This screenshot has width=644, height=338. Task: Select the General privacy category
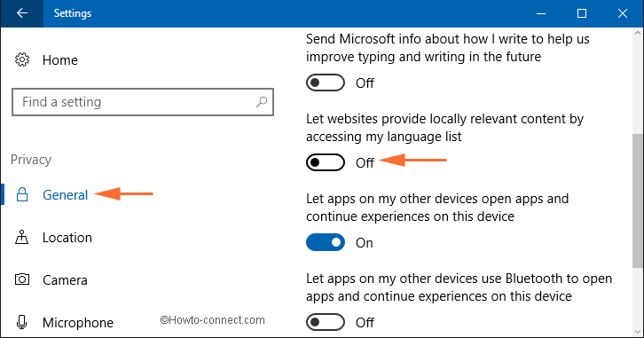[66, 194]
